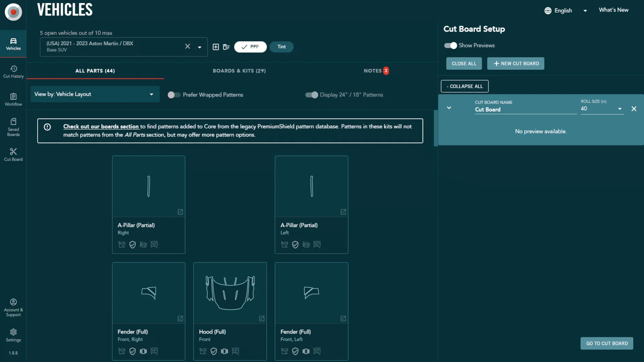Select the PPF film type
Viewport: 644px width, 362px height.
pyautogui.click(x=250, y=47)
